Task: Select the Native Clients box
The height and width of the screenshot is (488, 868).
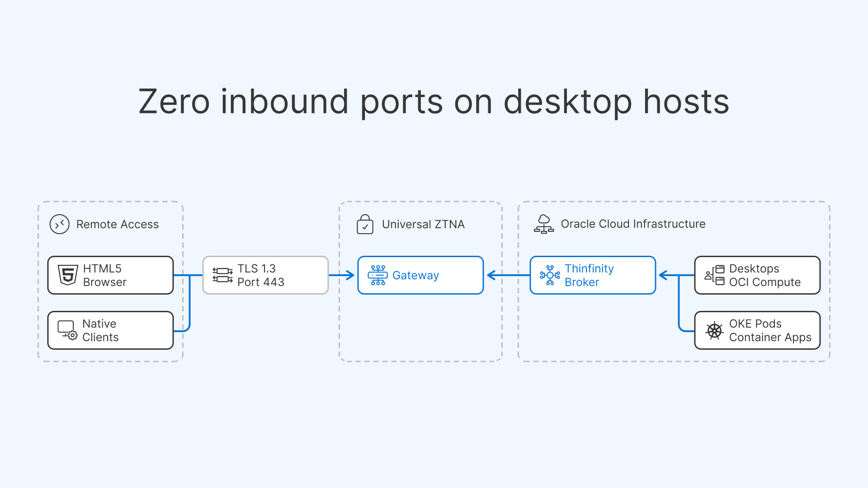Action: [111, 330]
